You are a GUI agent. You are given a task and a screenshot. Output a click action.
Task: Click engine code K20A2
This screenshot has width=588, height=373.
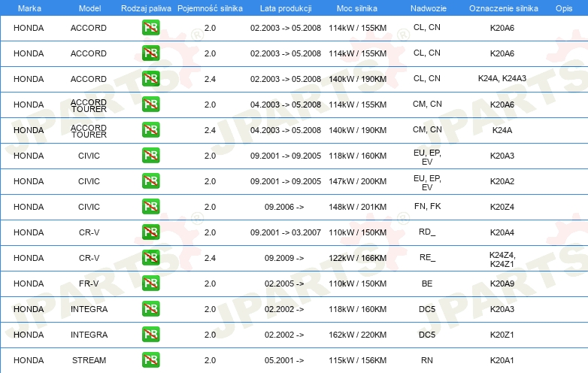click(x=502, y=181)
